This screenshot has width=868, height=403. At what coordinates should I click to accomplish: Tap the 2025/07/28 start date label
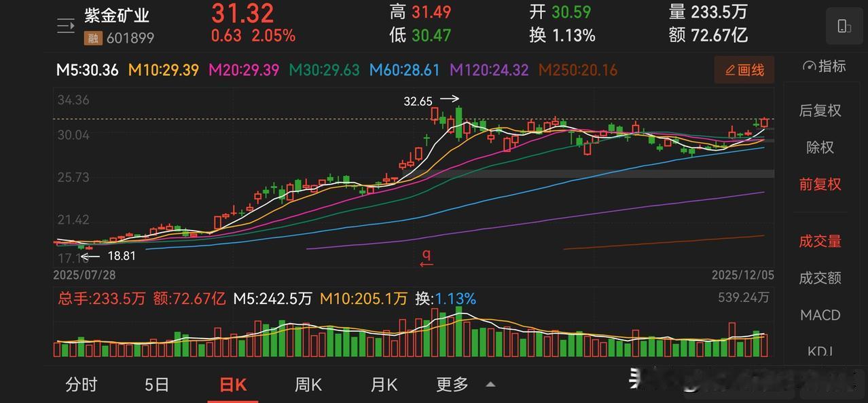pyautogui.click(x=84, y=275)
